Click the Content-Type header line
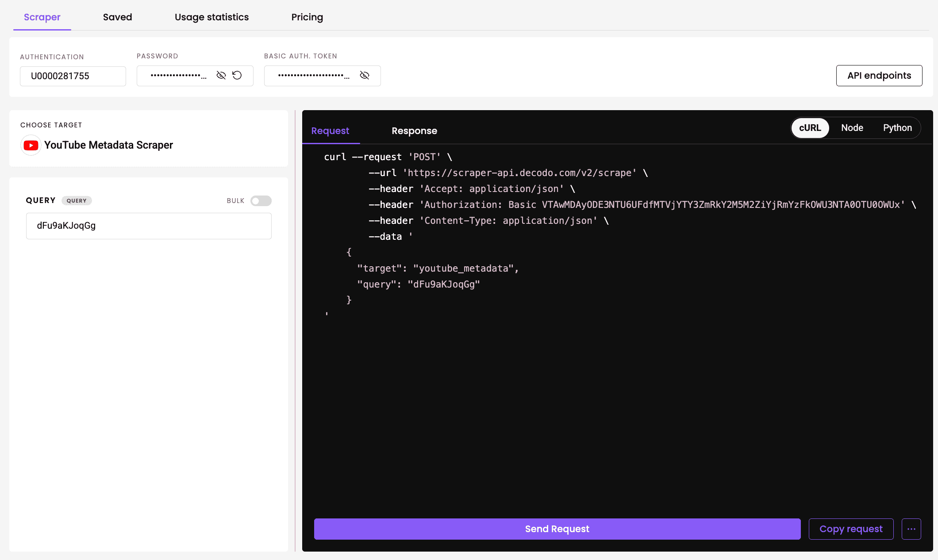The height and width of the screenshot is (560, 938). coord(488,221)
